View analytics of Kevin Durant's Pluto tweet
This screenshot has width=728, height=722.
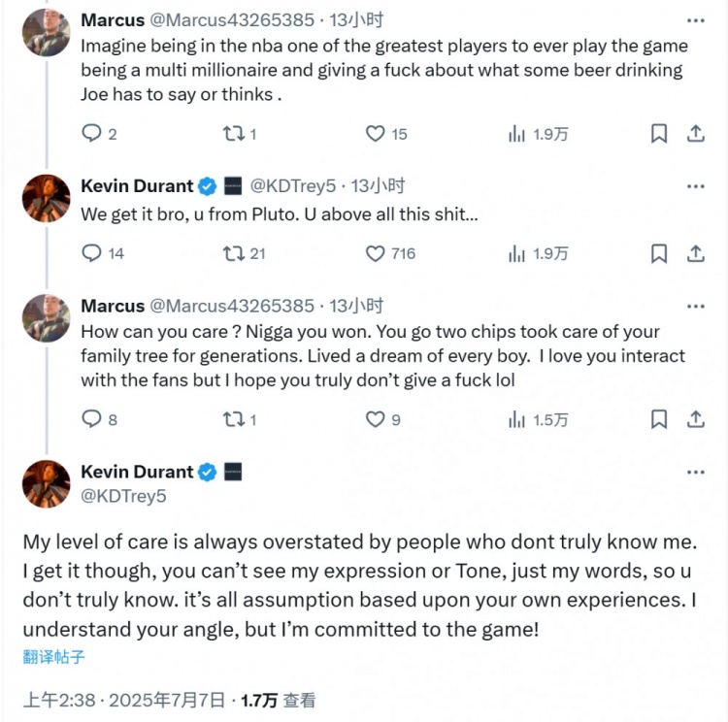click(x=517, y=253)
